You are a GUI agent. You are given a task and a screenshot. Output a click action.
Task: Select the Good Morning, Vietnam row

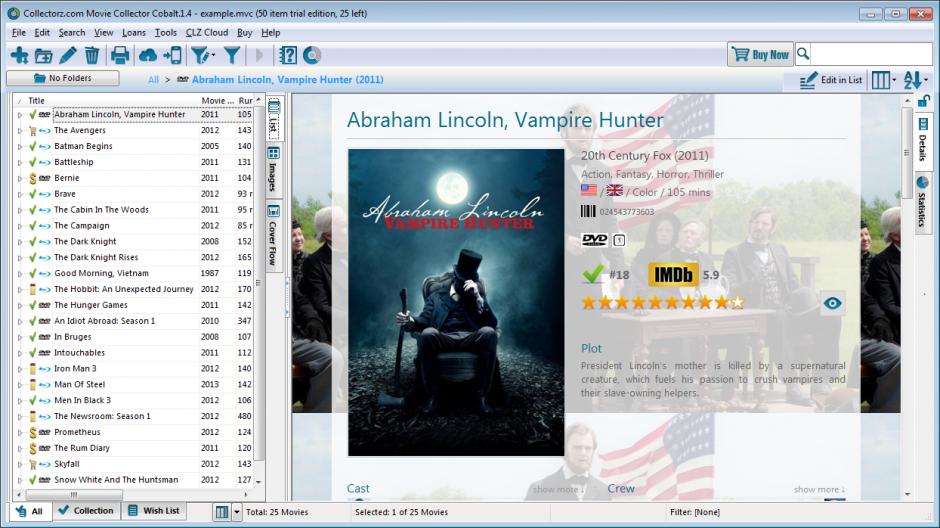point(135,273)
